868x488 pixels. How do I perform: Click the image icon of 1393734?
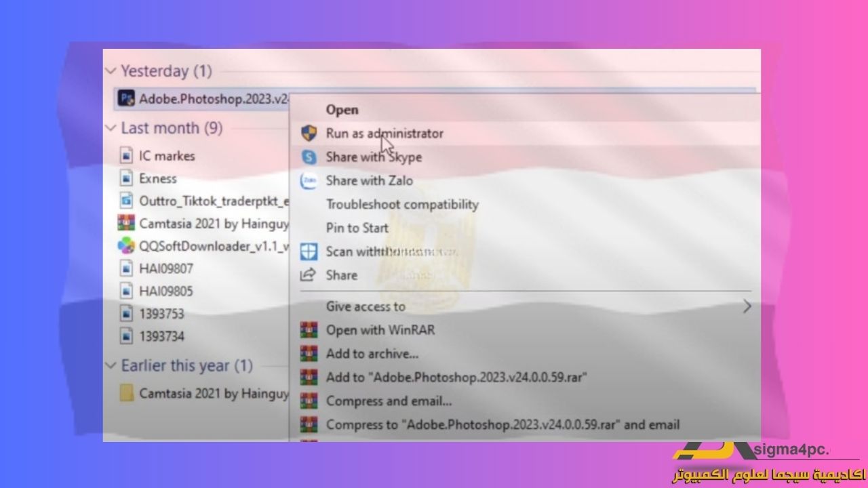(126, 335)
